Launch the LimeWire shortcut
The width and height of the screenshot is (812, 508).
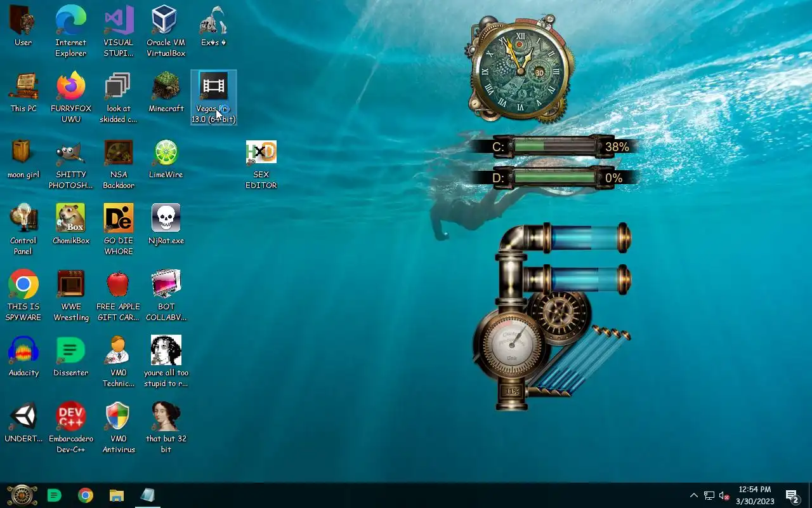166,159
